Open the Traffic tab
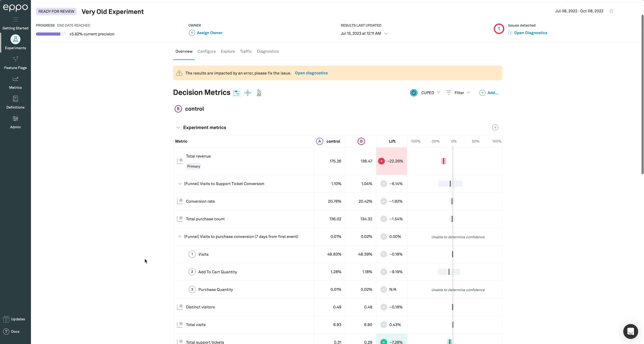644x344 pixels. 245,52
